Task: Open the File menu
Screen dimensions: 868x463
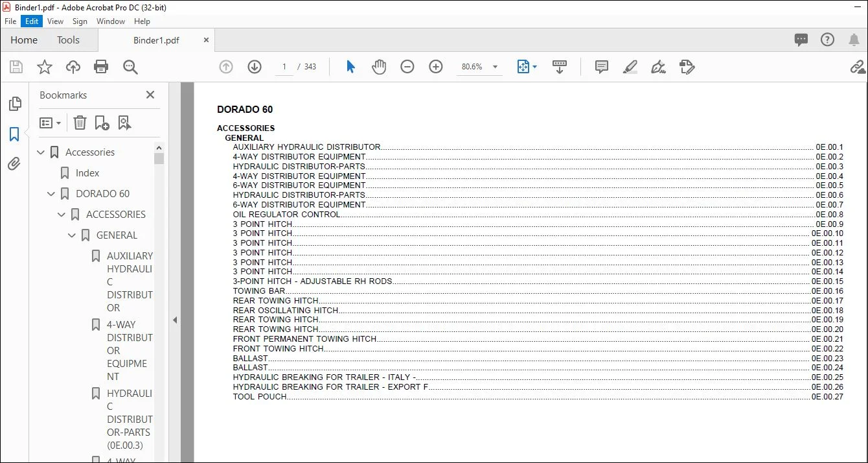Action: (10, 21)
